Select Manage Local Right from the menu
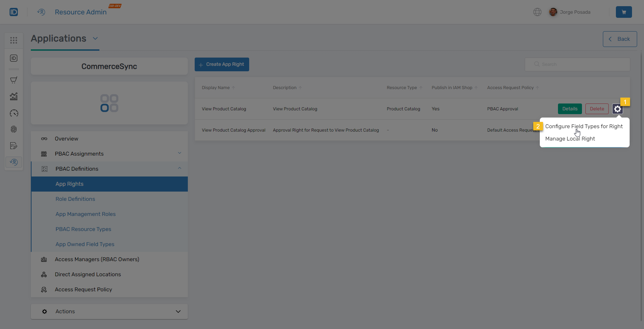Image resolution: width=644 pixels, height=329 pixels. 570,138
